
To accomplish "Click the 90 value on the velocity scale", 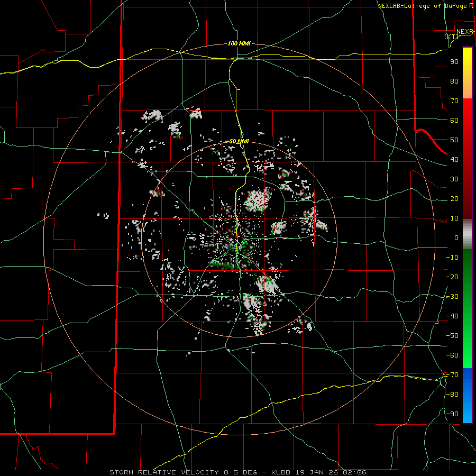I will point(454,62).
